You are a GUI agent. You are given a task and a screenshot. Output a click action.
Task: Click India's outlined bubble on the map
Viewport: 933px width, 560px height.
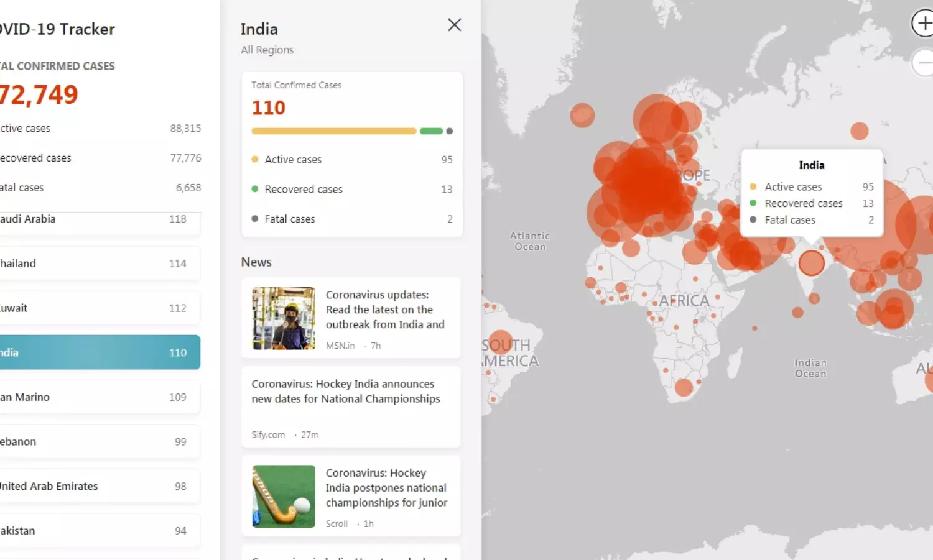click(811, 263)
